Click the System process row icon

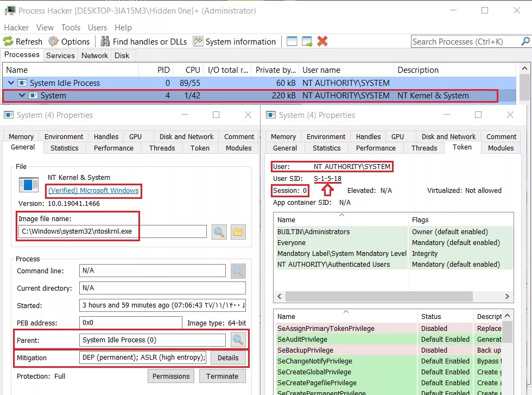33,96
